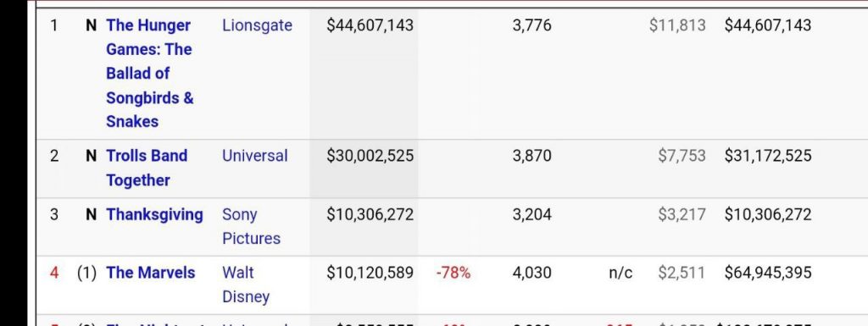Select The Marvels $10,120,589 gross cell
This screenshot has width=868, height=326.
click(370, 273)
